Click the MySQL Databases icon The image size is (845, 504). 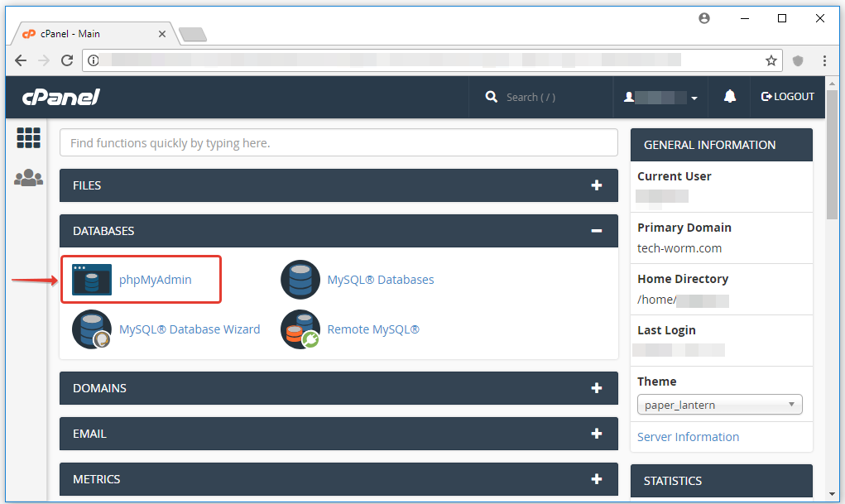(300, 280)
